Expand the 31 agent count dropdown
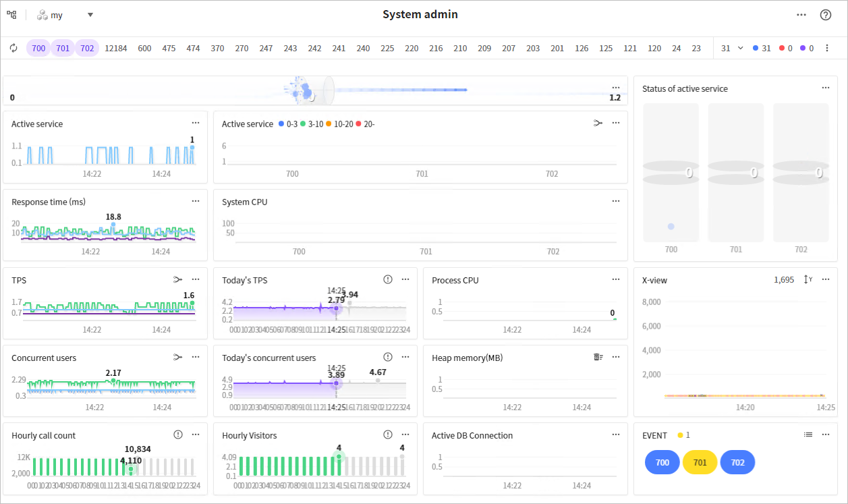This screenshot has width=848, height=504. tap(732, 48)
